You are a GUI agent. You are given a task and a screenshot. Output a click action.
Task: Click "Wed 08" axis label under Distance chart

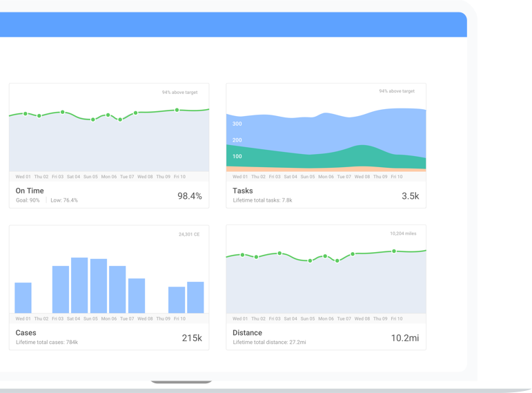pos(362,318)
